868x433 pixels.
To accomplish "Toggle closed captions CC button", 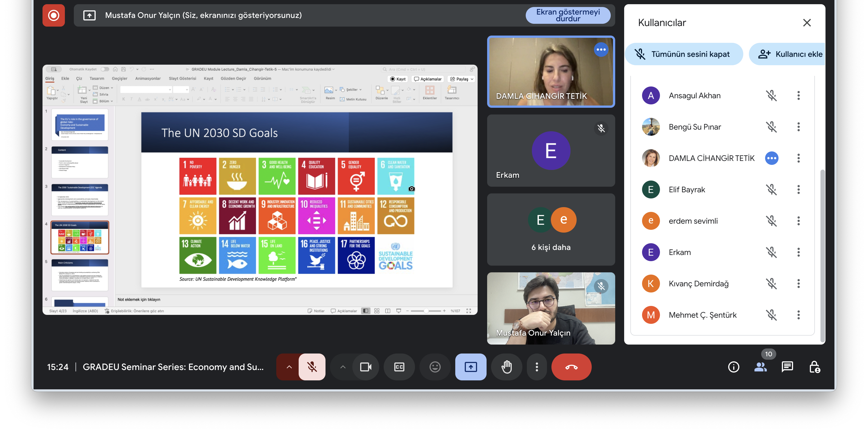I will [399, 367].
